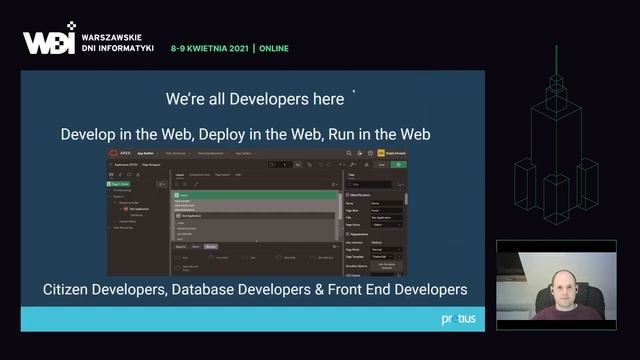
Task: Open the App Gallery menu
Action: tap(245, 153)
